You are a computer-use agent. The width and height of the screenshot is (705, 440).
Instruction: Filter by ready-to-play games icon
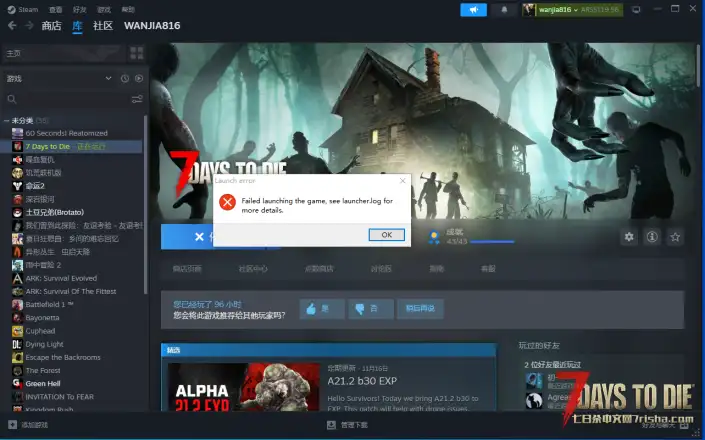(139, 78)
